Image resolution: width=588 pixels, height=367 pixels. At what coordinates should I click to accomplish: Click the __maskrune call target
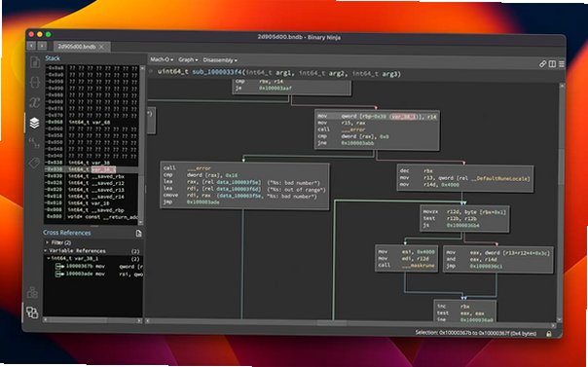click(x=418, y=266)
